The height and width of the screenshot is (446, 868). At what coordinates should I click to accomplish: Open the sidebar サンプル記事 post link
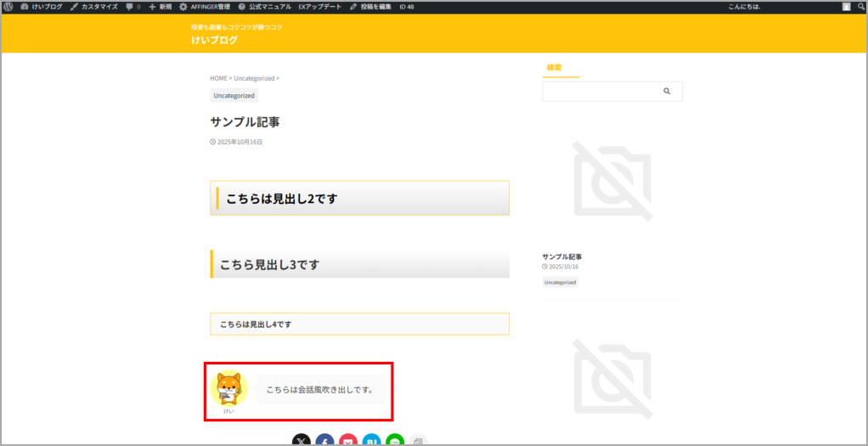pyautogui.click(x=562, y=257)
